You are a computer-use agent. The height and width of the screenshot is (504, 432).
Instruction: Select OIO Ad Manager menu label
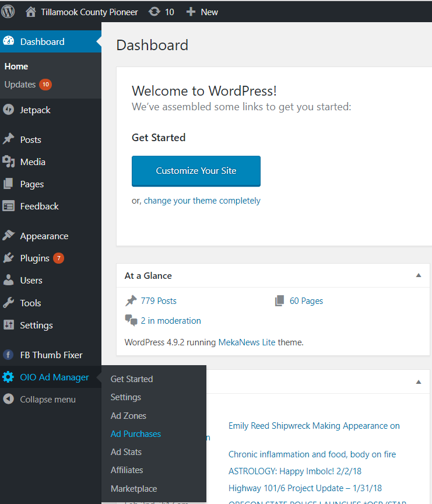(x=54, y=377)
